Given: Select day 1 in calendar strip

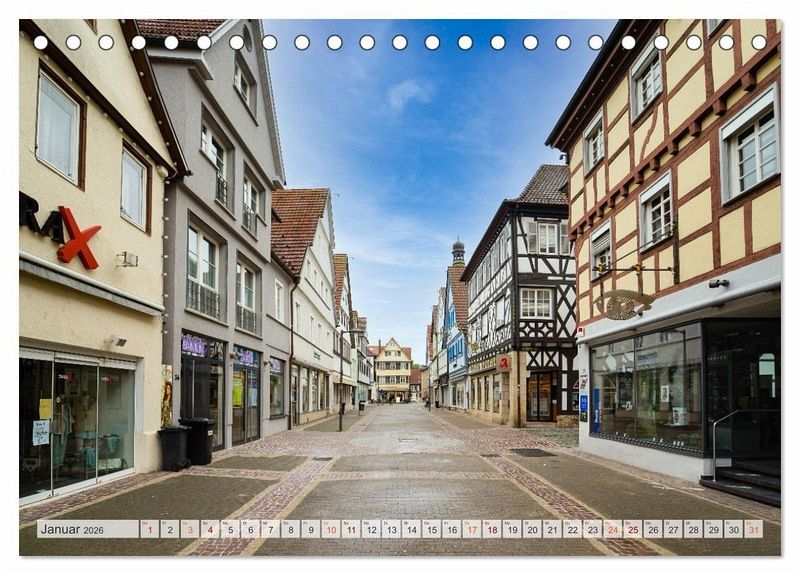Looking at the screenshot, I should point(149,529).
